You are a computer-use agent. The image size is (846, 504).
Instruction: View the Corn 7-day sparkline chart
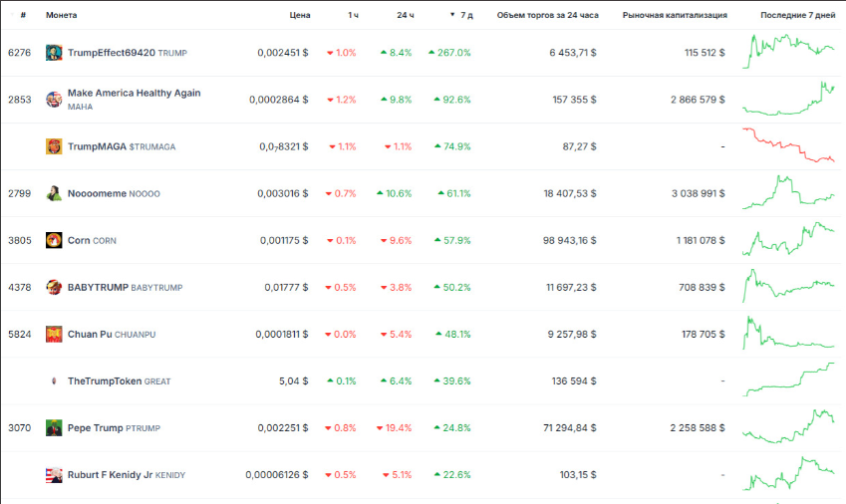(788, 239)
